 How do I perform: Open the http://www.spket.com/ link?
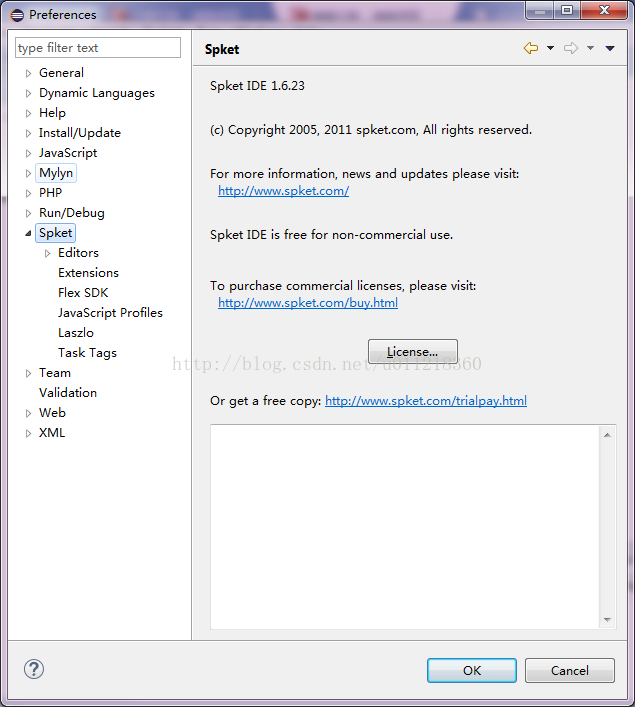pyautogui.click(x=284, y=191)
